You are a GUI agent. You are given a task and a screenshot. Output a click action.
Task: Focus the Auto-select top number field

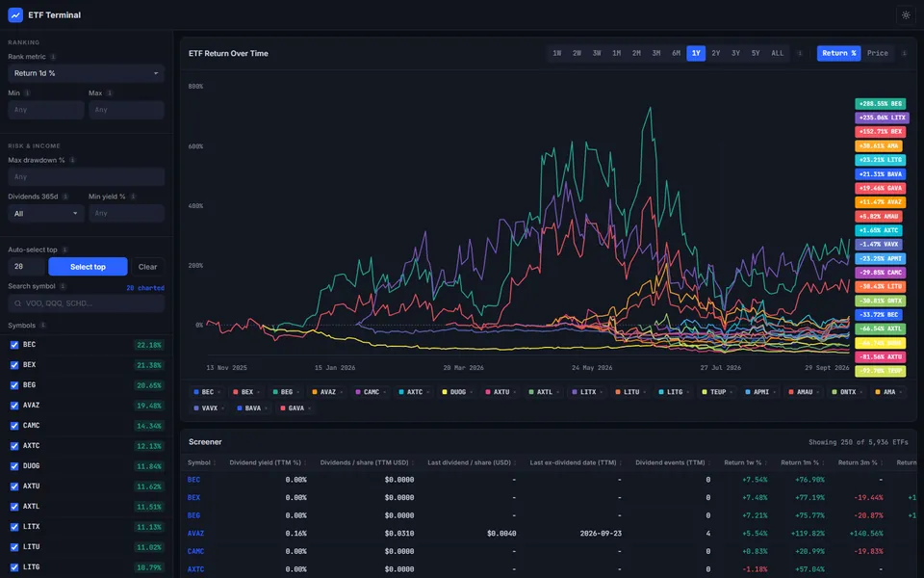pyautogui.click(x=27, y=267)
